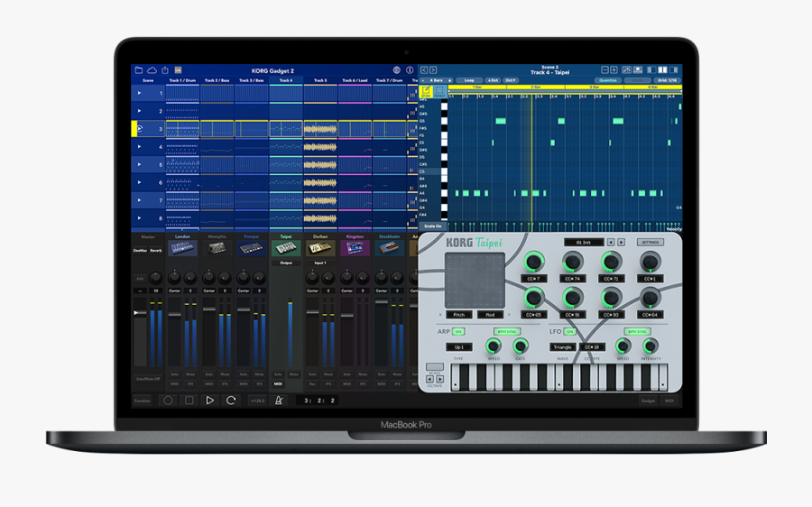Open the Y axis Mod selector

(490, 315)
